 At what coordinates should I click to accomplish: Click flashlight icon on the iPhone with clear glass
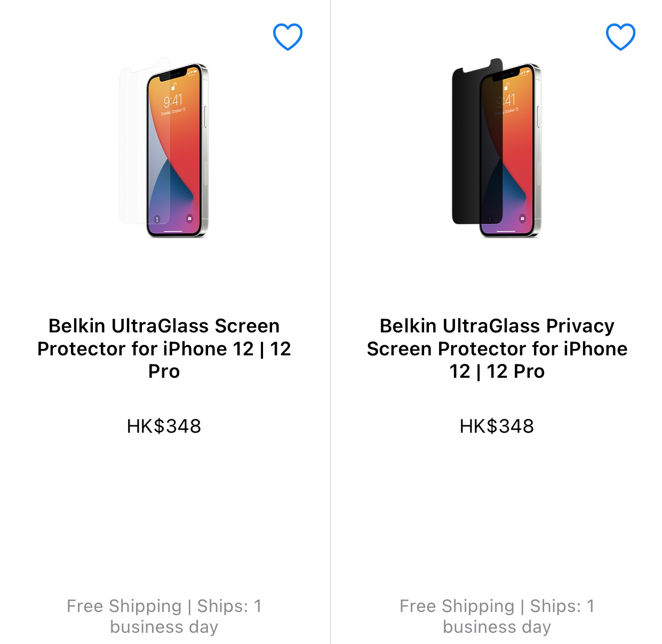157,219
